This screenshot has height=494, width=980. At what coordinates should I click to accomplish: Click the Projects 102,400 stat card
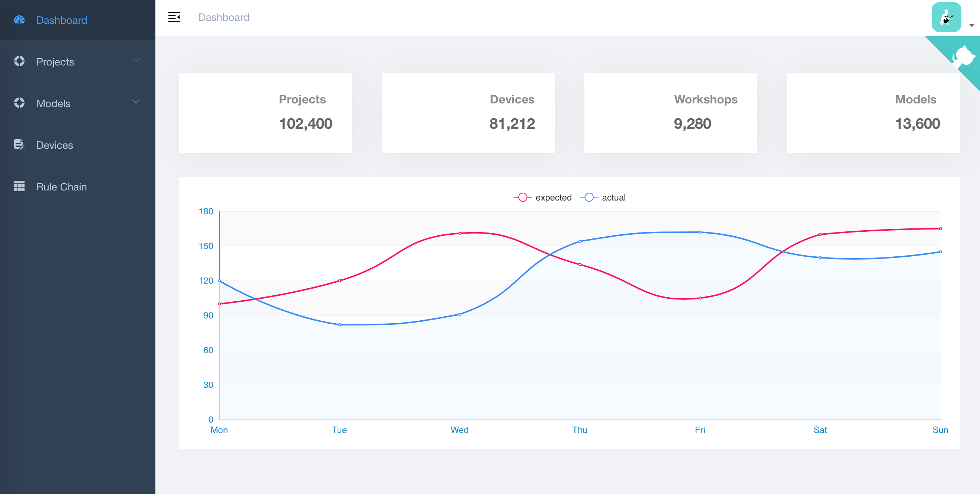pyautogui.click(x=265, y=113)
